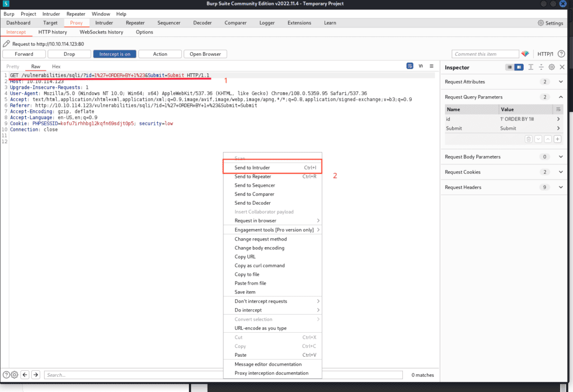Choose Send to Intruder in context menu
Image resolution: width=573 pixels, height=392 pixels.
click(273, 168)
